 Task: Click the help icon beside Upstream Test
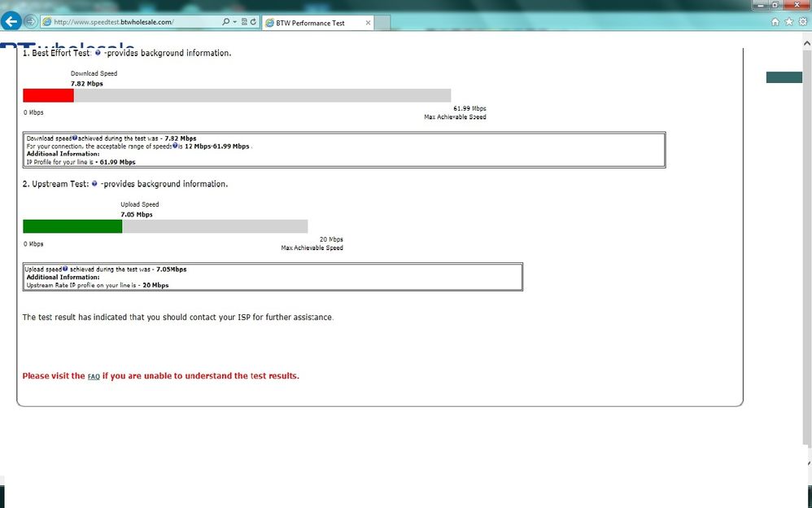click(94, 183)
